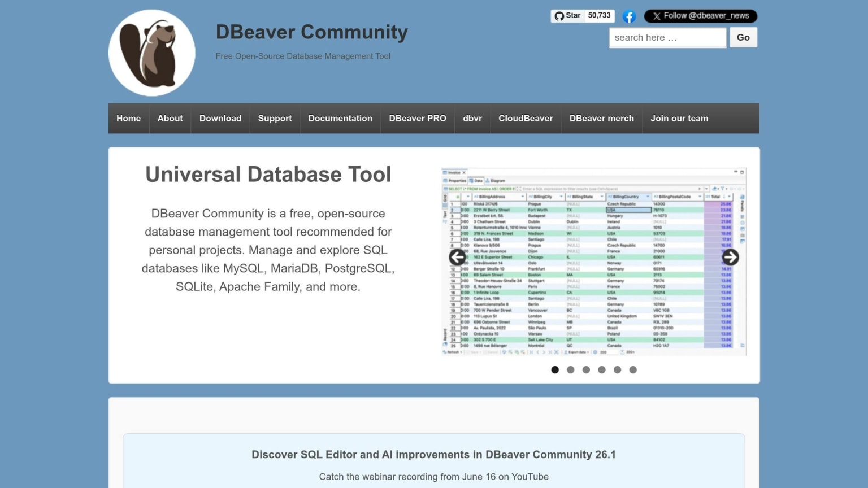The width and height of the screenshot is (868, 488).
Task: Open the CloudBeaver menu item
Action: [526, 118]
